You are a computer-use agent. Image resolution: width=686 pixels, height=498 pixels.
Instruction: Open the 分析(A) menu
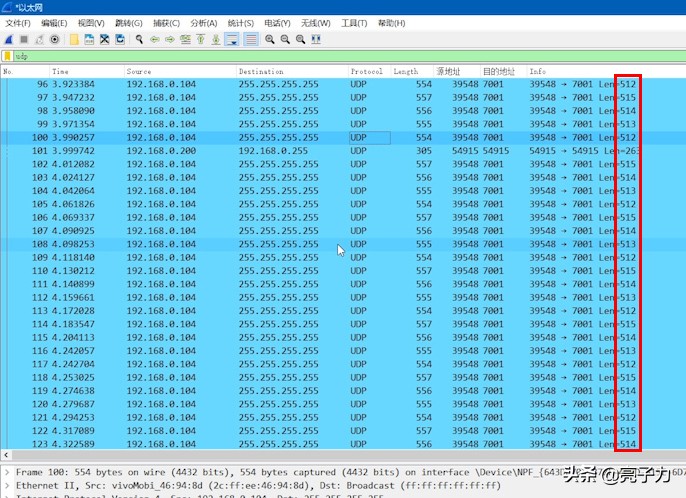203,23
